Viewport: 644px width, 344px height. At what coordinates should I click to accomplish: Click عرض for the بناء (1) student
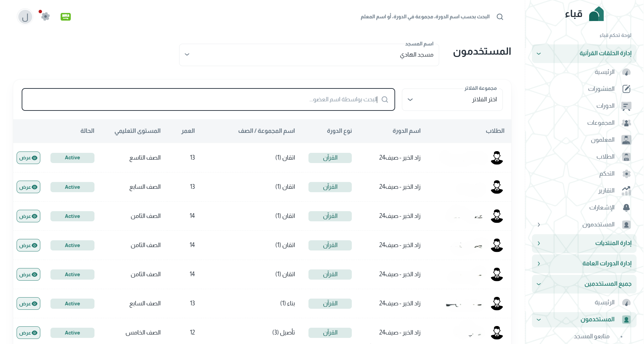click(x=28, y=304)
